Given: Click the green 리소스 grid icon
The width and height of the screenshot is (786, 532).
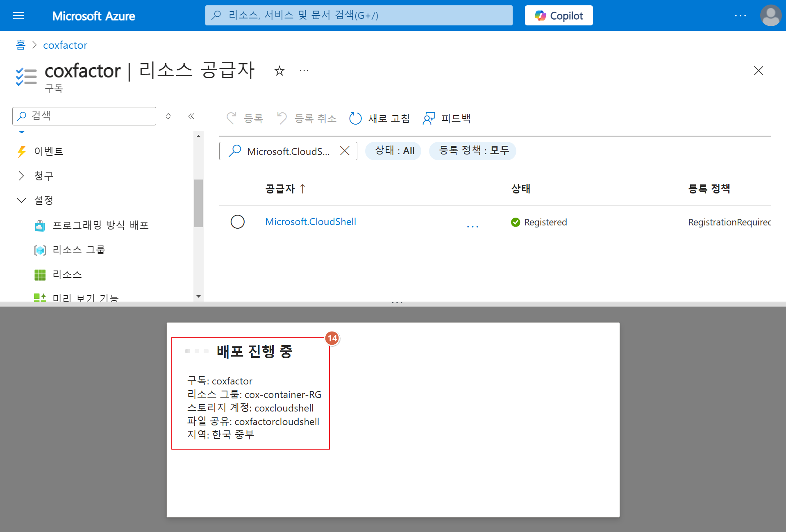Looking at the screenshot, I should 40,275.
